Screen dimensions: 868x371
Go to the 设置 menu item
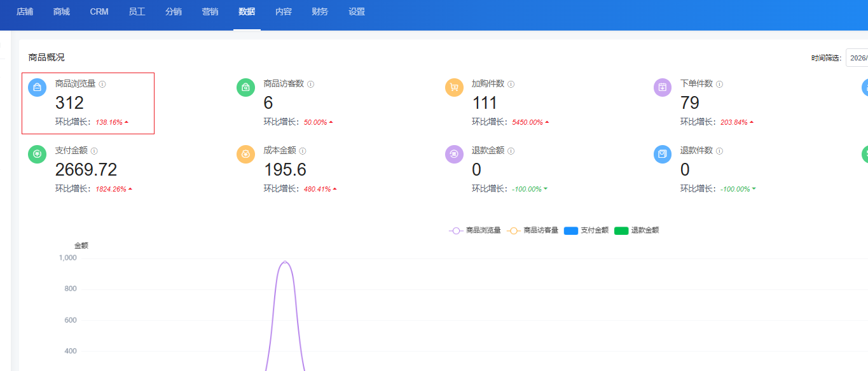[x=357, y=12]
